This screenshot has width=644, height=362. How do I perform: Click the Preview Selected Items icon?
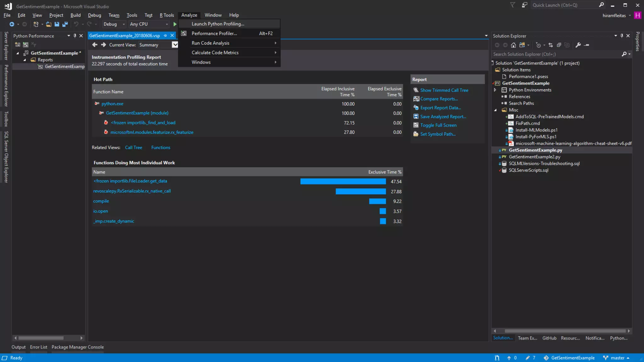(x=587, y=45)
